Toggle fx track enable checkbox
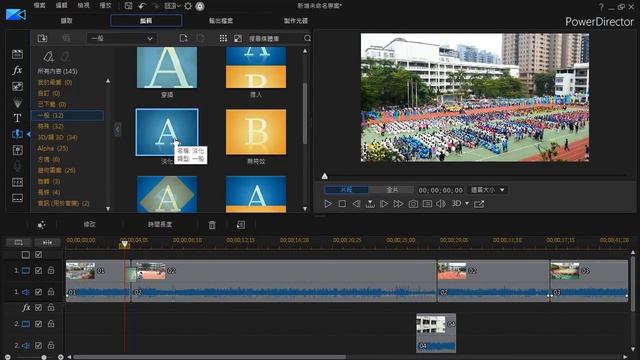Screen dimensions: 640x360 click(x=38, y=307)
